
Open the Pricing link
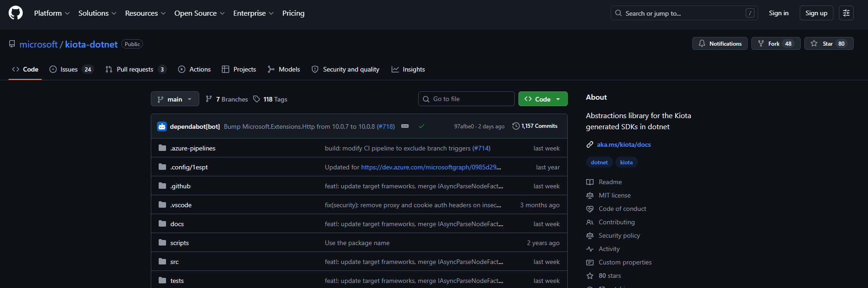click(293, 13)
